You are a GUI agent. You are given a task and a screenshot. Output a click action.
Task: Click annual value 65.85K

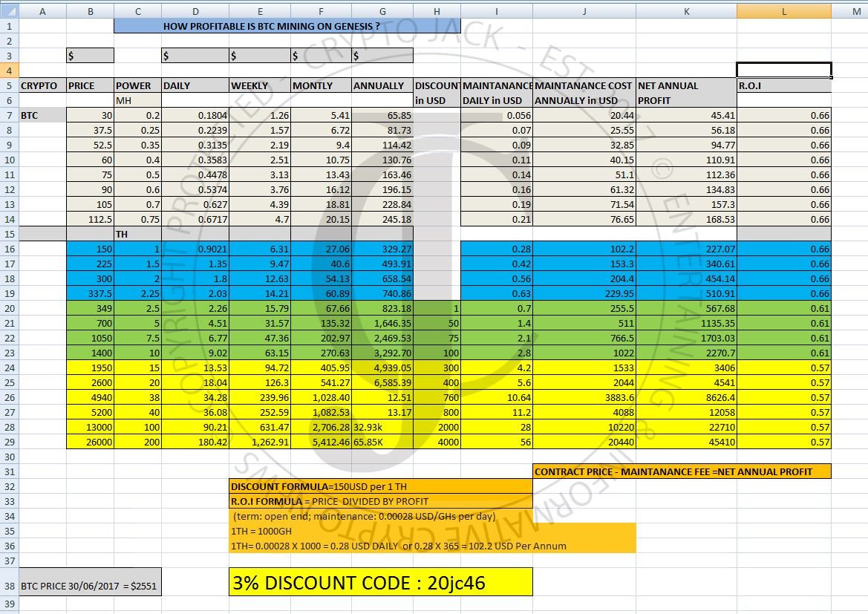pyautogui.click(x=382, y=442)
